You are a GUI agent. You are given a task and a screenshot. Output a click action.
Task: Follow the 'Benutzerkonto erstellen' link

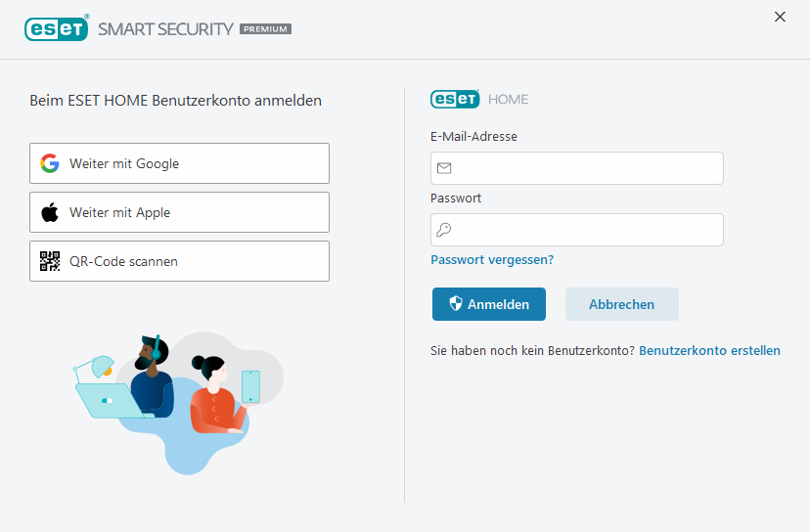coord(709,350)
